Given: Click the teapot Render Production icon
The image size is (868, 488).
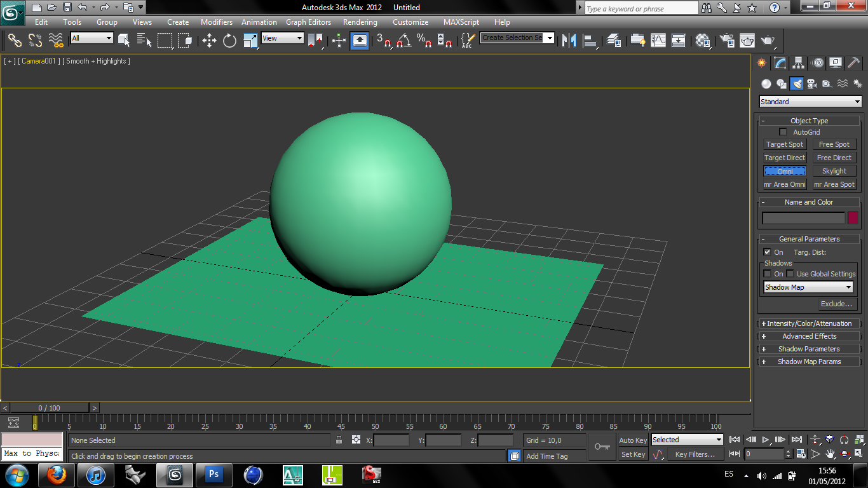Looking at the screenshot, I should pyautogui.click(x=768, y=41).
